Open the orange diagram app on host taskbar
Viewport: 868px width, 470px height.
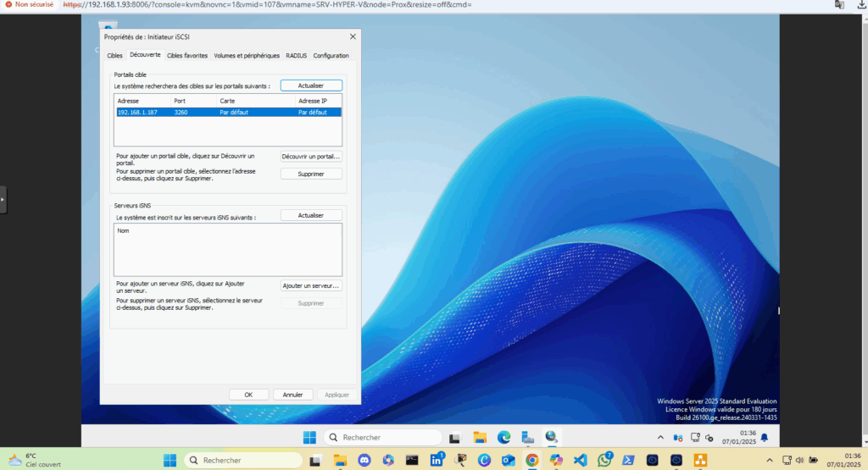point(700,460)
